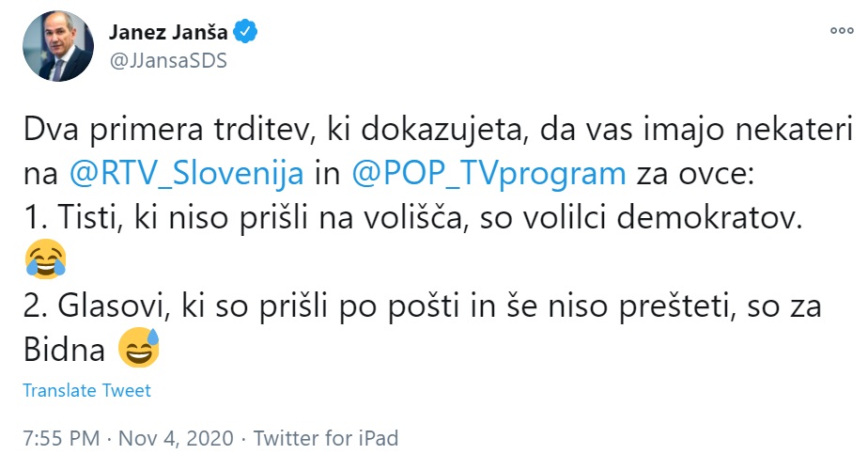Image resolution: width=868 pixels, height=470 pixels.
Task: Click the blue verified badge
Action: click(x=246, y=34)
